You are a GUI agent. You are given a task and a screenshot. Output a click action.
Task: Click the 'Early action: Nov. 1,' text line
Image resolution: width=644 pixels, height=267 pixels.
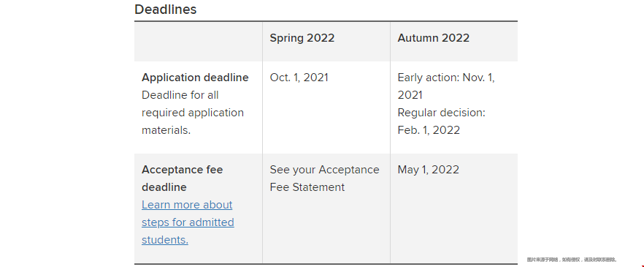pyautogui.click(x=446, y=78)
